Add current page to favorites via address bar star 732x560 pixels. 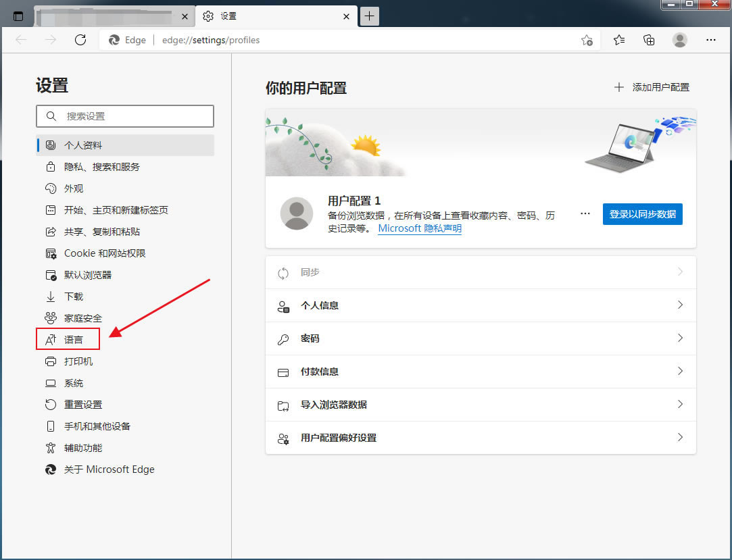point(587,40)
